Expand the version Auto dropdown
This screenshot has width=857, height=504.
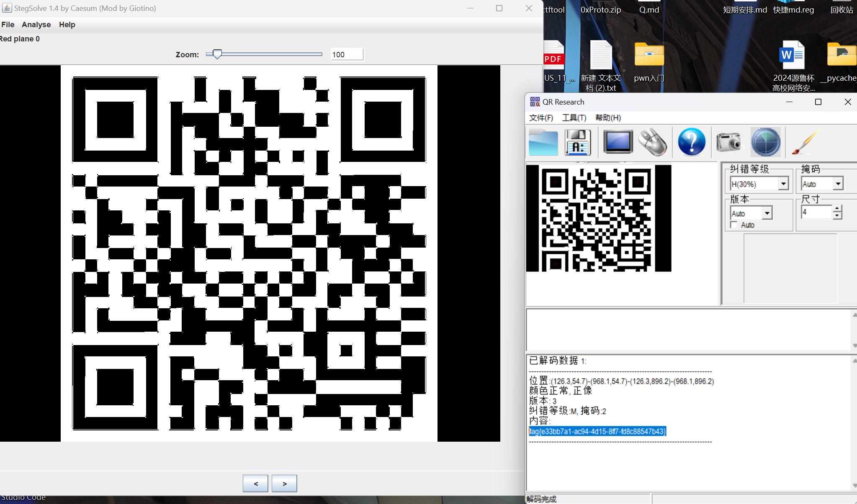click(x=767, y=213)
